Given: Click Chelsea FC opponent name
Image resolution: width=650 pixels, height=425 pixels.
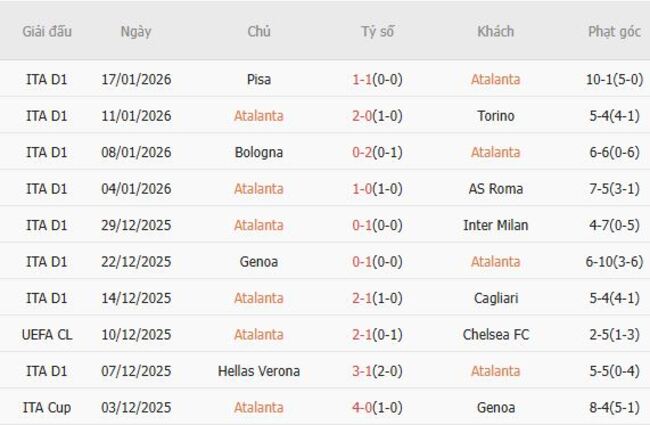Looking at the screenshot, I should point(495,334).
